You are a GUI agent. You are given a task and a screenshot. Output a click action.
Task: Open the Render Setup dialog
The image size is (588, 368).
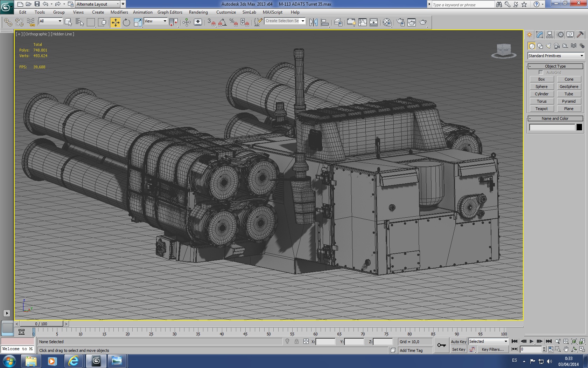(x=400, y=22)
